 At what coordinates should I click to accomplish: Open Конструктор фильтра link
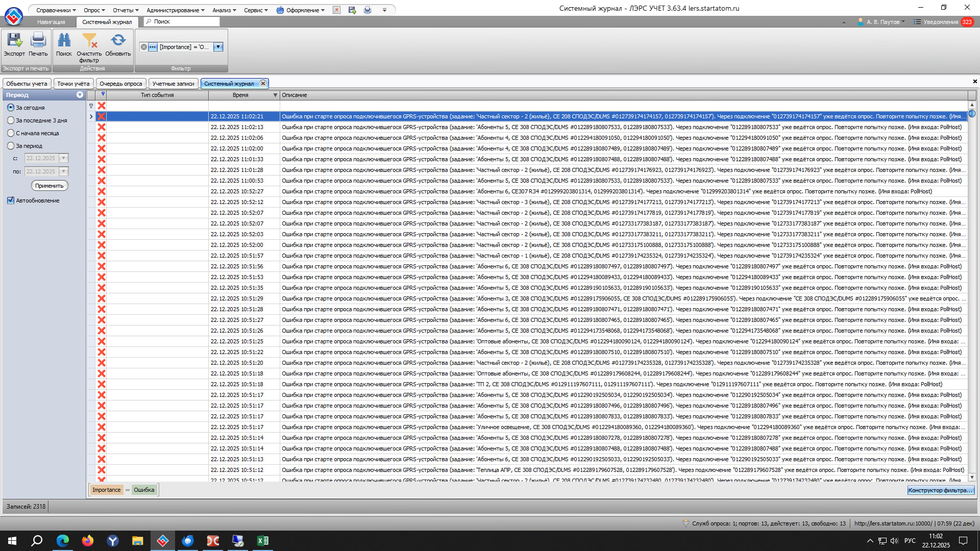[940, 490]
